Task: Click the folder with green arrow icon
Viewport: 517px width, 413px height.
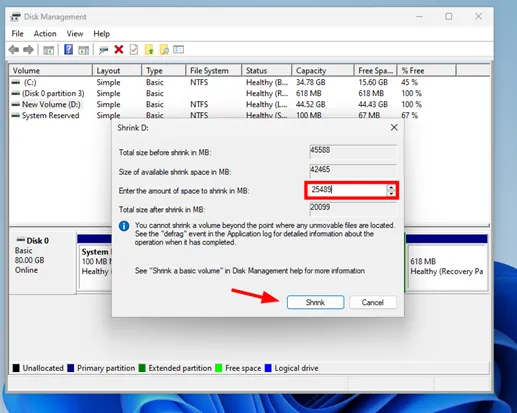Action: click(149, 50)
